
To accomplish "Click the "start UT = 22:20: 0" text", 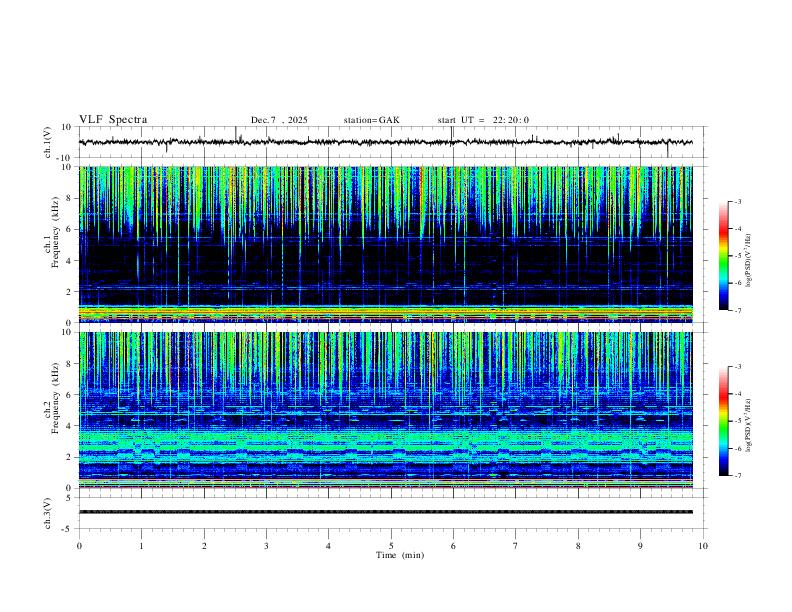I will 483,120.
